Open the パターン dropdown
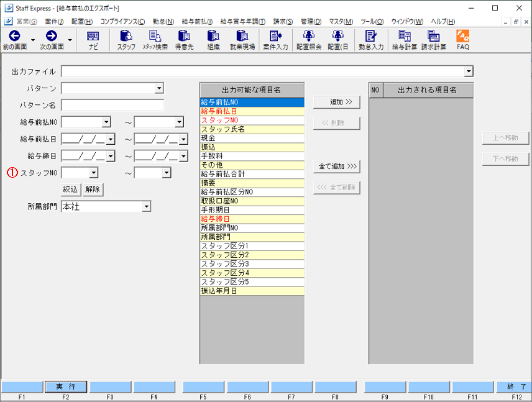 (x=159, y=88)
